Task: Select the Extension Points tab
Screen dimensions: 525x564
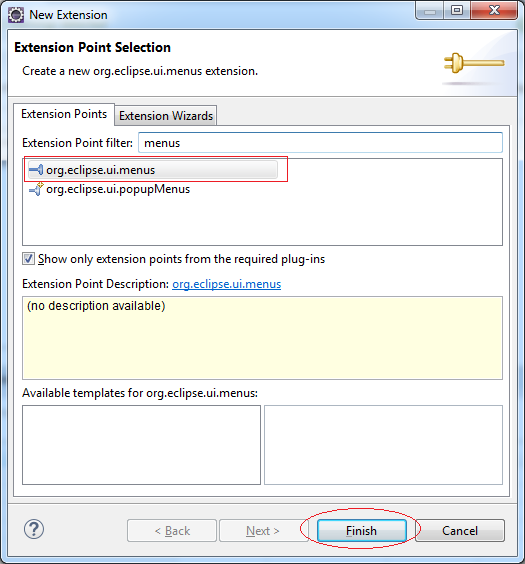Action: point(64,114)
